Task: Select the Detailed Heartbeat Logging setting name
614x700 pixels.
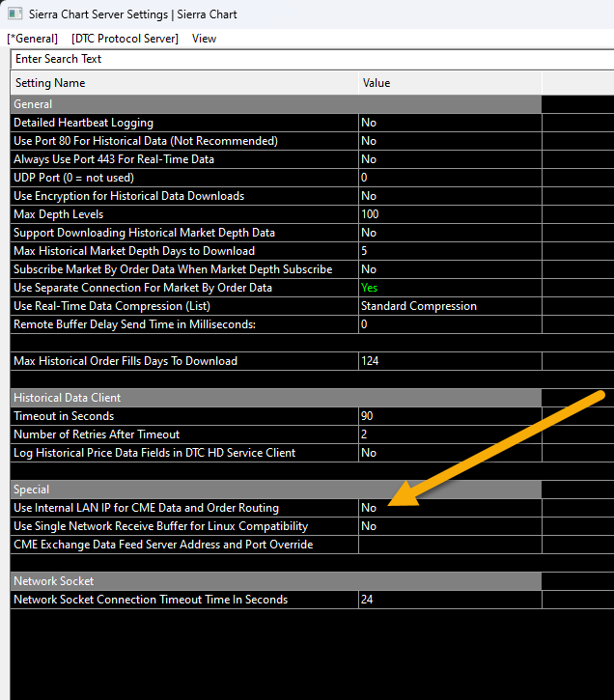Action: 184,123
